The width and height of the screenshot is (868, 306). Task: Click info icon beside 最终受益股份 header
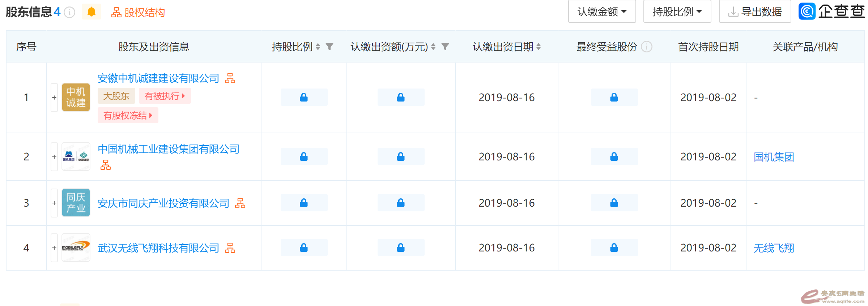647,47
